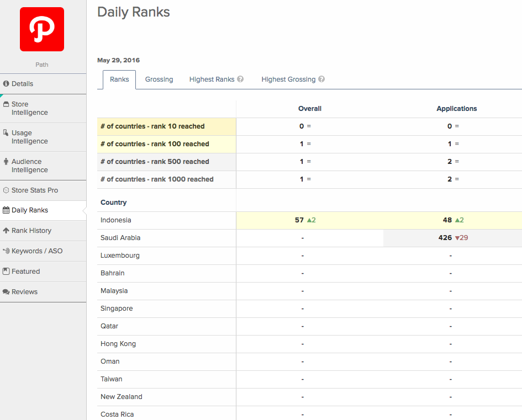Click Malaysia in the country list
Image resolution: width=522 pixels, height=420 pixels.
click(x=114, y=291)
